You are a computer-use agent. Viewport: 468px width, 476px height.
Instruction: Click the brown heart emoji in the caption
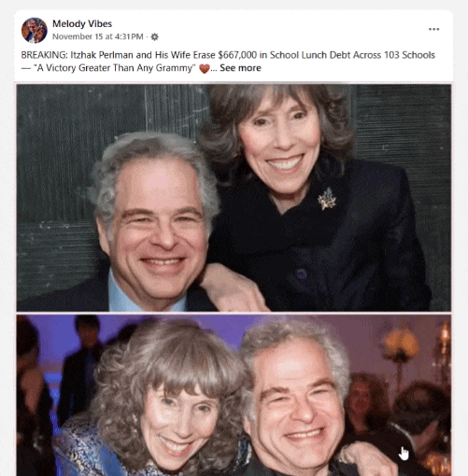[204, 68]
